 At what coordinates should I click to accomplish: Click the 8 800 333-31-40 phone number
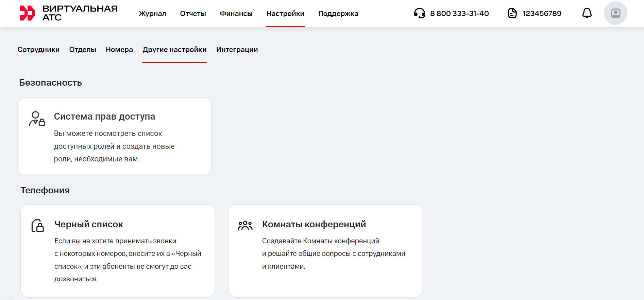pyautogui.click(x=459, y=14)
